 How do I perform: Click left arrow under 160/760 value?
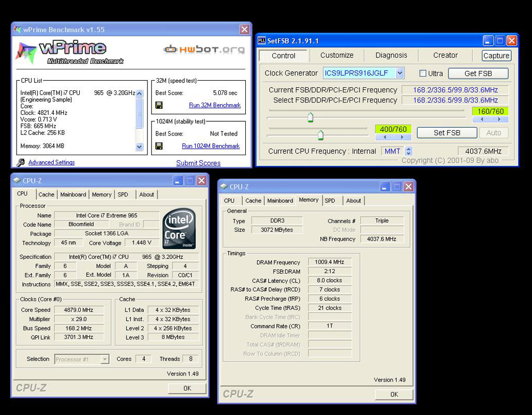click(x=482, y=119)
